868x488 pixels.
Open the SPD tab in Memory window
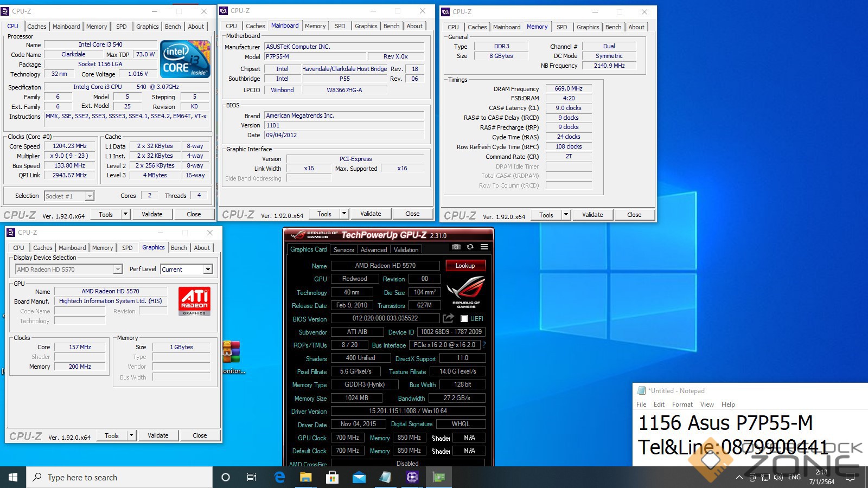pyautogui.click(x=561, y=27)
